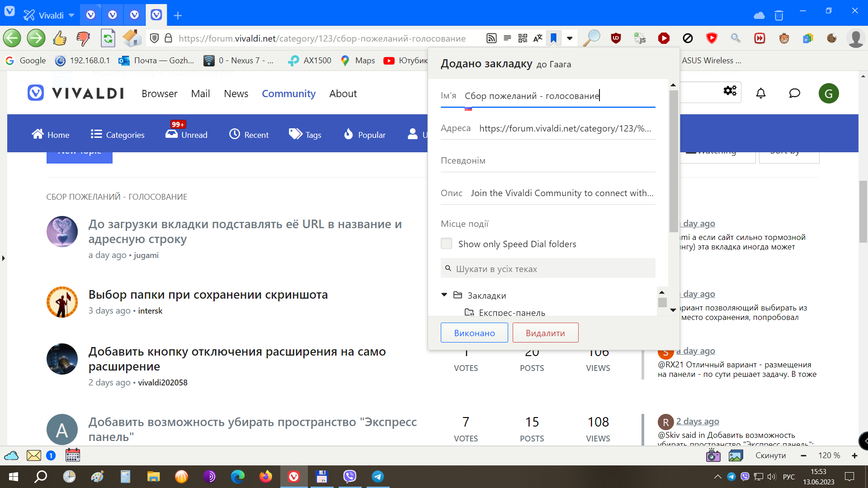Go back with the green back arrow

12,38
